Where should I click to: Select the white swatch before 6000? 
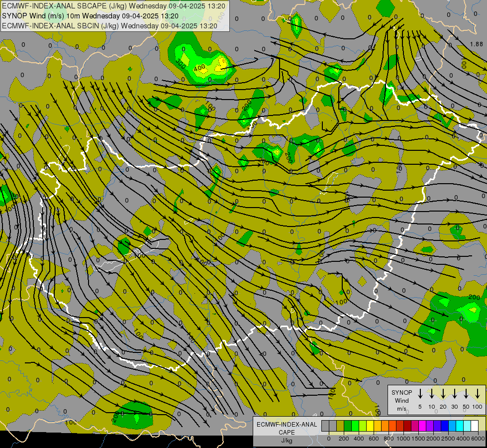[x=475, y=426]
